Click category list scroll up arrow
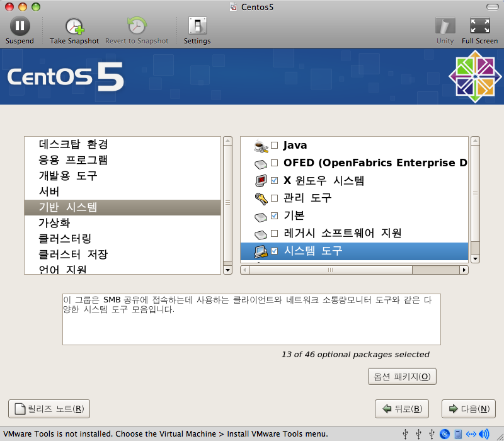The width and height of the screenshot is (504, 441). click(227, 140)
